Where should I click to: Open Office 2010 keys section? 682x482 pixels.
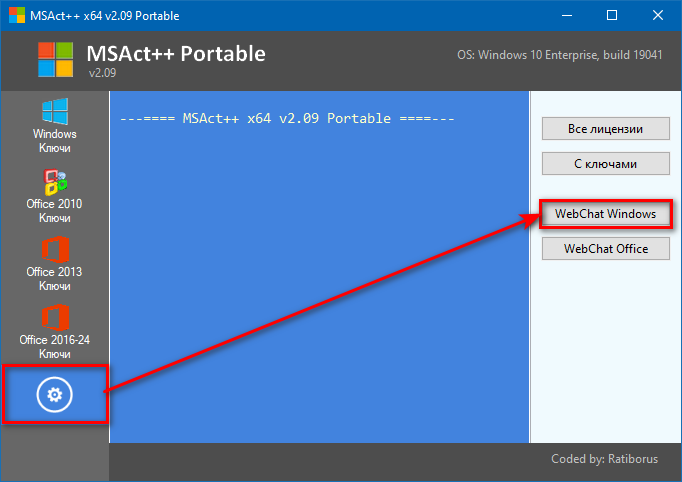tap(54, 196)
